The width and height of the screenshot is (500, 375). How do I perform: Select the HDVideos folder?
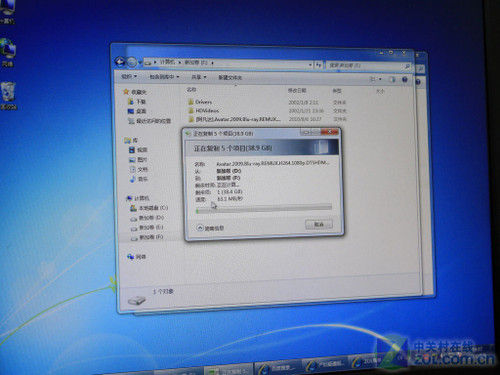pyautogui.click(x=203, y=110)
